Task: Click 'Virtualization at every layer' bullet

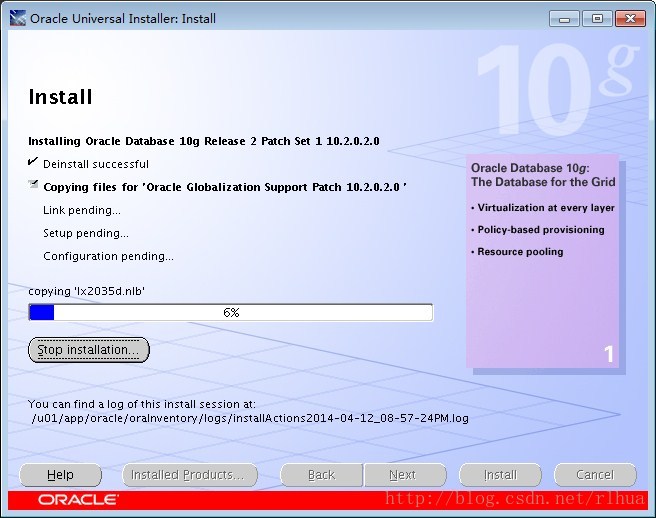Action: 543,208
